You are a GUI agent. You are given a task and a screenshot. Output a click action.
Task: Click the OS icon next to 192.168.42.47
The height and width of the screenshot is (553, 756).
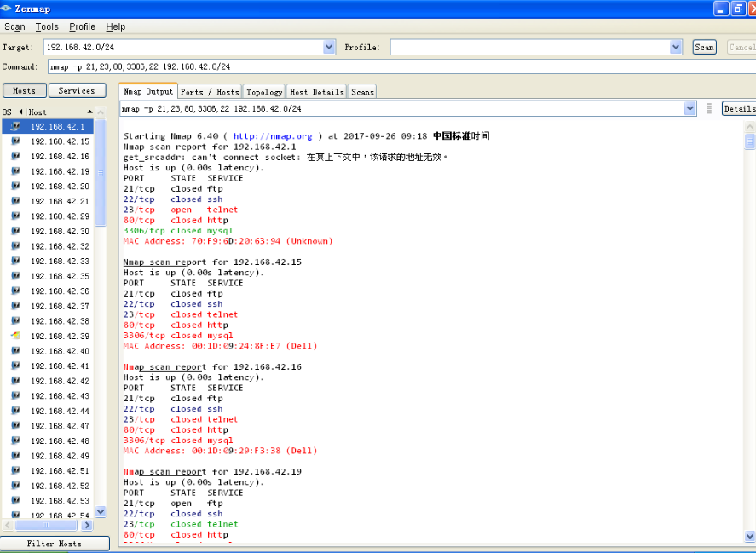[x=14, y=426]
